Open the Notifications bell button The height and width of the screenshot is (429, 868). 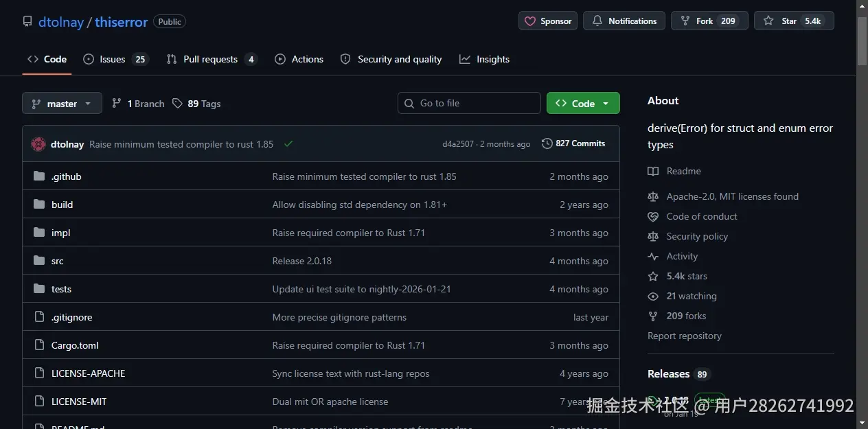624,21
